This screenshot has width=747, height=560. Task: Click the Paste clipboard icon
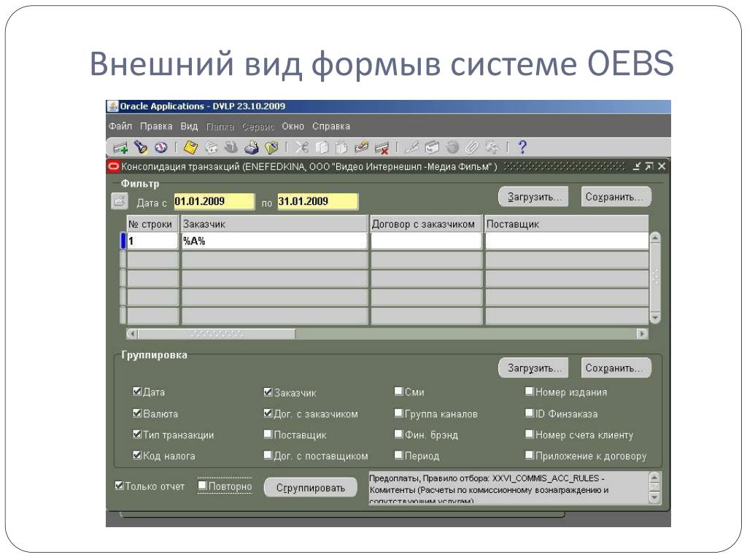pos(341,148)
